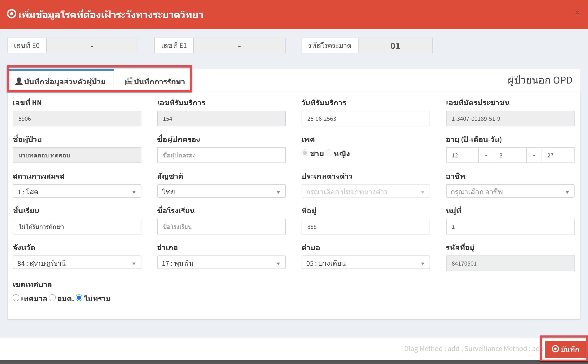Switch to the บันทึกการรักษา treatment tab

tap(155, 81)
